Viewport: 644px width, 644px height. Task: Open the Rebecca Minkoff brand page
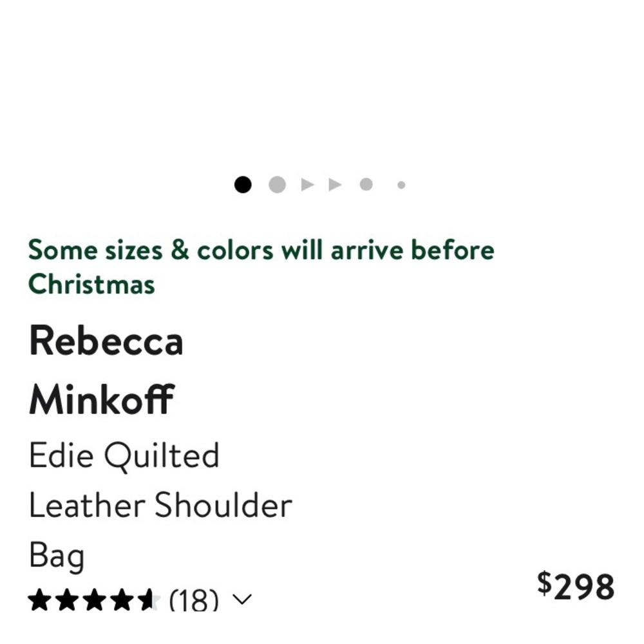tap(106, 370)
